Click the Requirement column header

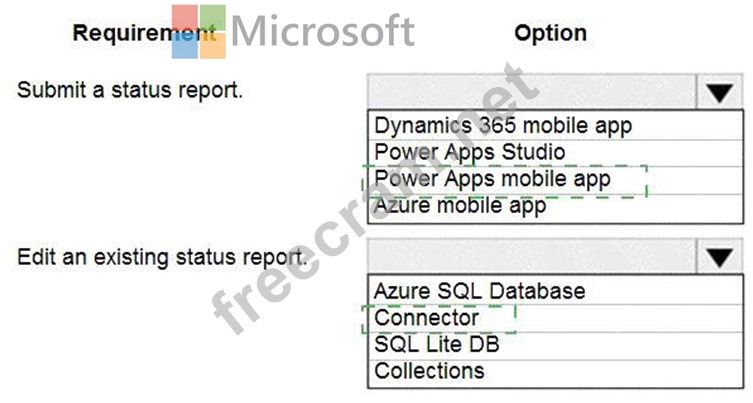[144, 33]
